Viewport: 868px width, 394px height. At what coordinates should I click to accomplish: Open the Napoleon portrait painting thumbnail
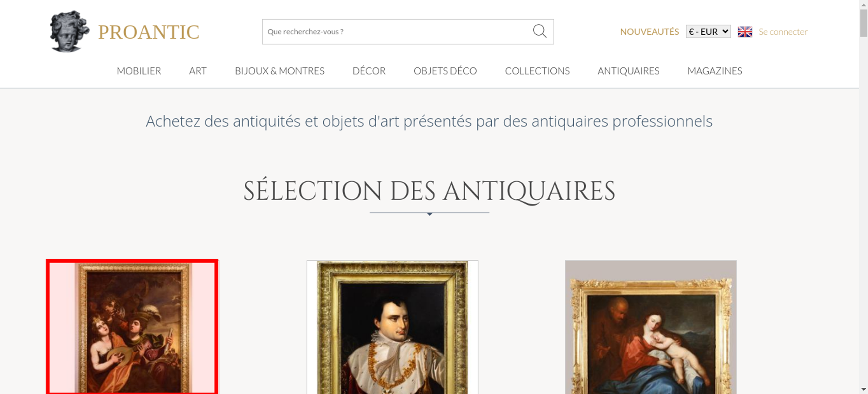click(x=392, y=327)
